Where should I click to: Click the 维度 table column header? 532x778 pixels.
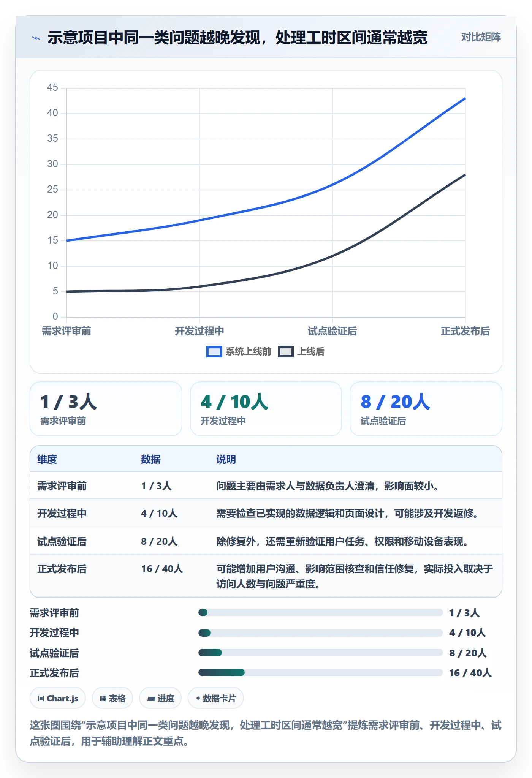coord(47,459)
